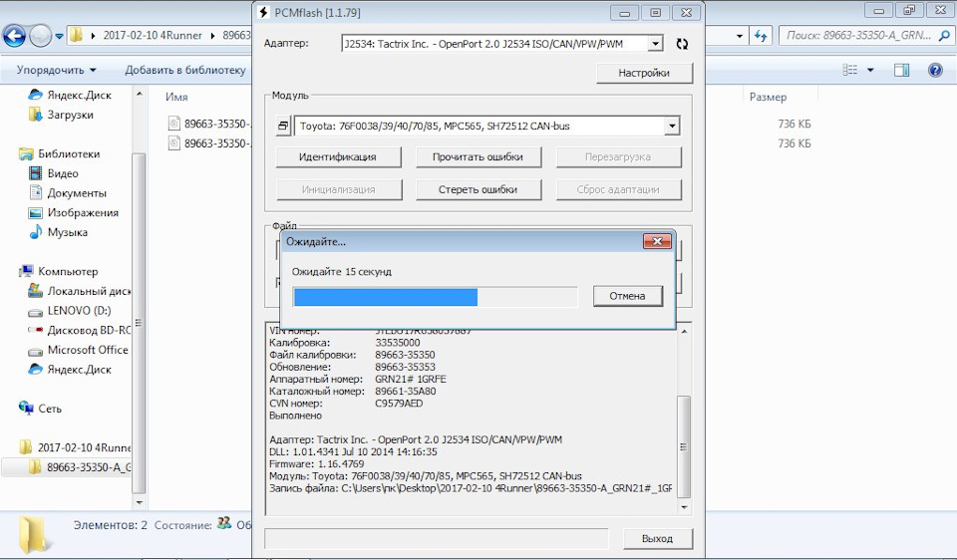The width and height of the screenshot is (957, 560).
Task: Click the Explorer back arrow button
Action: [14, 36]
